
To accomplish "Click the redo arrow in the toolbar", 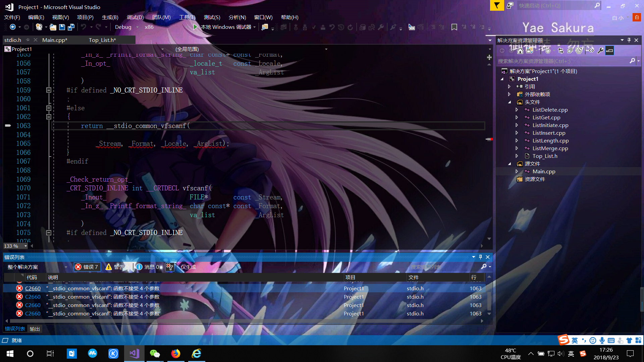I will coord(98,27).
